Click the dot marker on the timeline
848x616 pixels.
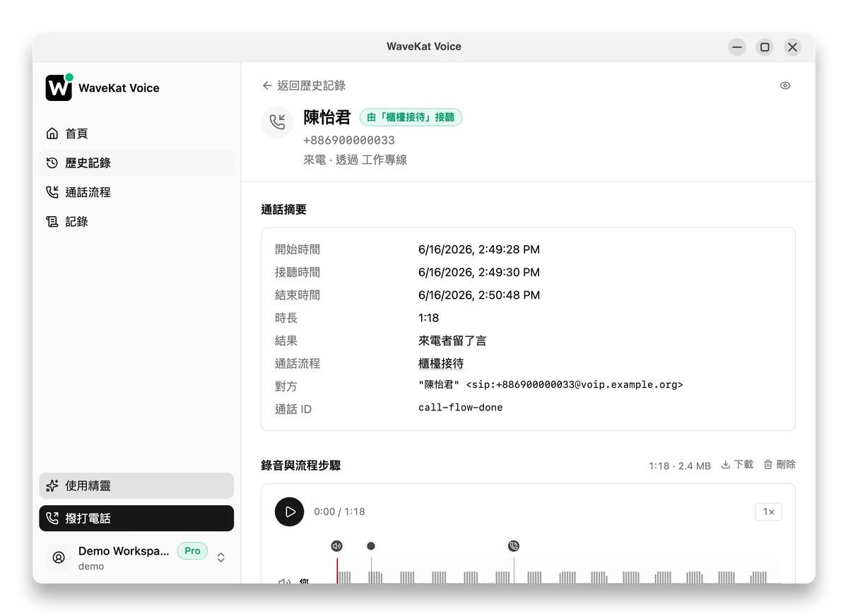371,546
